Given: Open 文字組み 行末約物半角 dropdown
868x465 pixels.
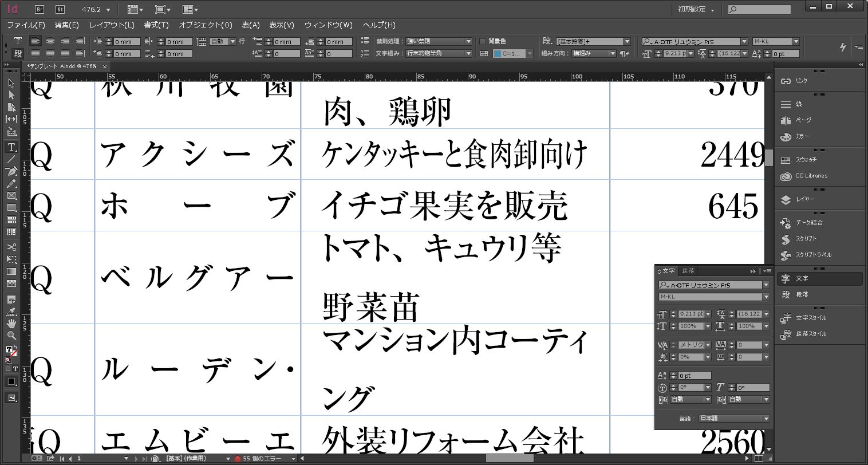Looking at the screenshot, I should click(x=439, y=53).
